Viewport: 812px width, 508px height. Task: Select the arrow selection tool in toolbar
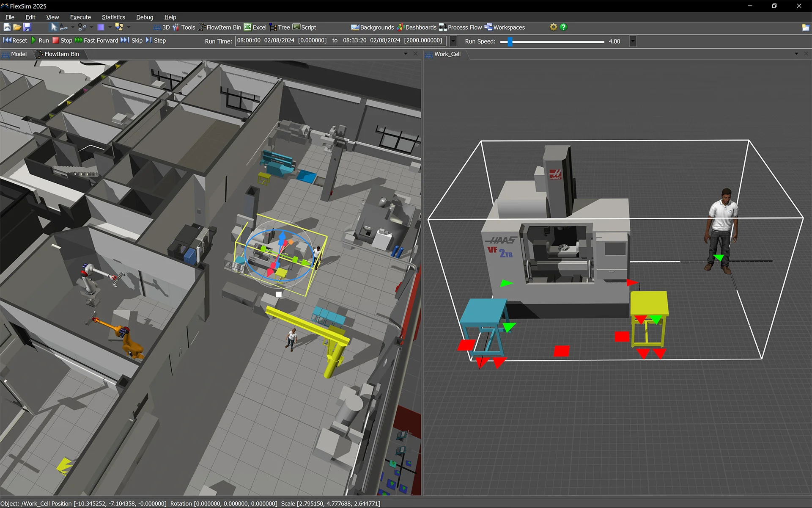[54, 27]
